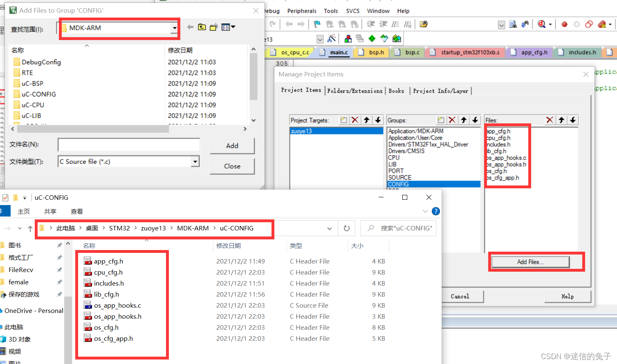Screen dimensions: 617x364
Task: Click the Enable/Disable Breakpoint hollow circle icon
Action: pyautogui.click(x=577, y=24)
